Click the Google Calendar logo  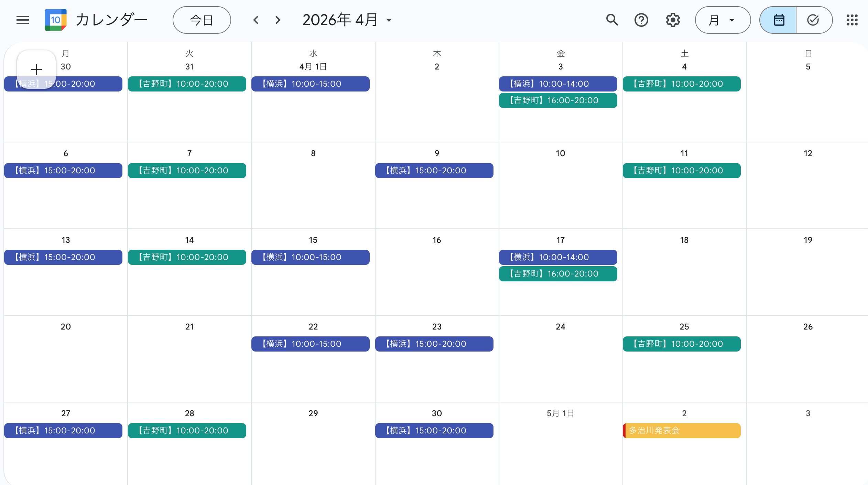pos(55,20)
